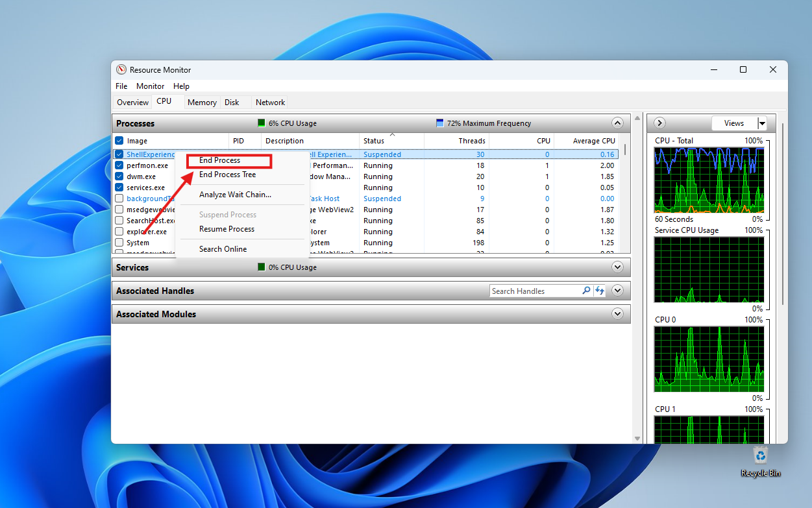Viewport: 812px width, 508px height.
Task: Click the 6% CPU Usage indicator
Action: click(287, 123)
